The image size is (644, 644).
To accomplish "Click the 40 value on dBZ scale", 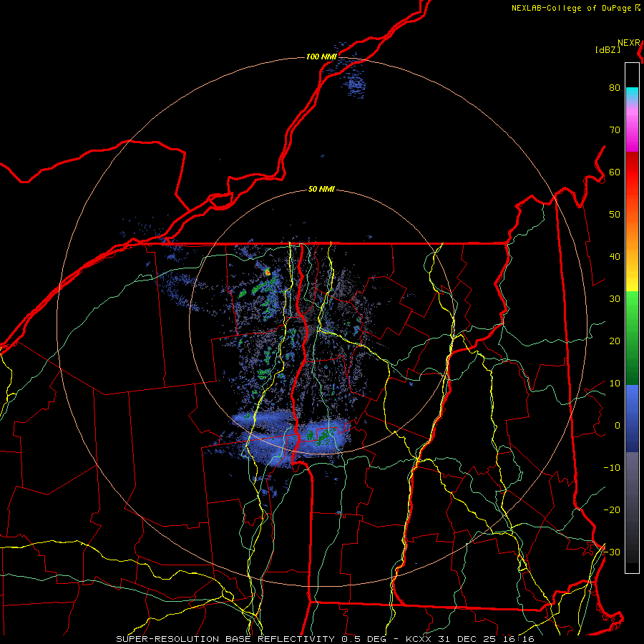I will tap(615, 257).
